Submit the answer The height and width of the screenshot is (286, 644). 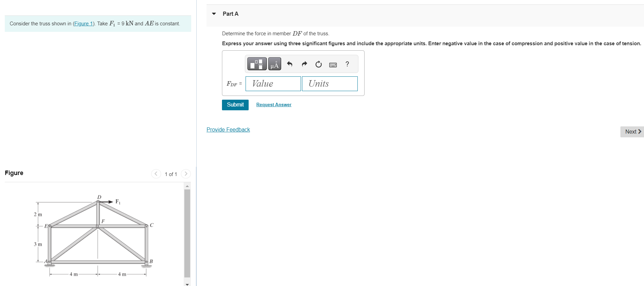(x=235, y=105)
